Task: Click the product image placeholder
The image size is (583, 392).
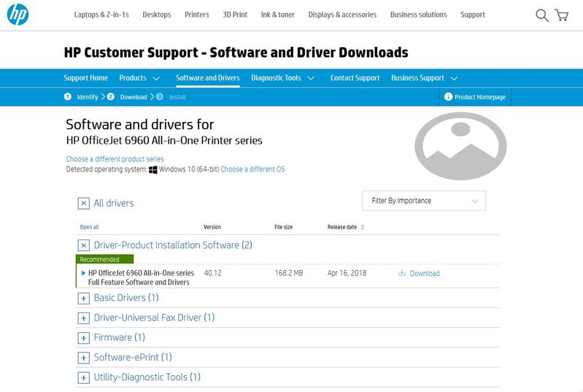Action: [x=460, y=145]
